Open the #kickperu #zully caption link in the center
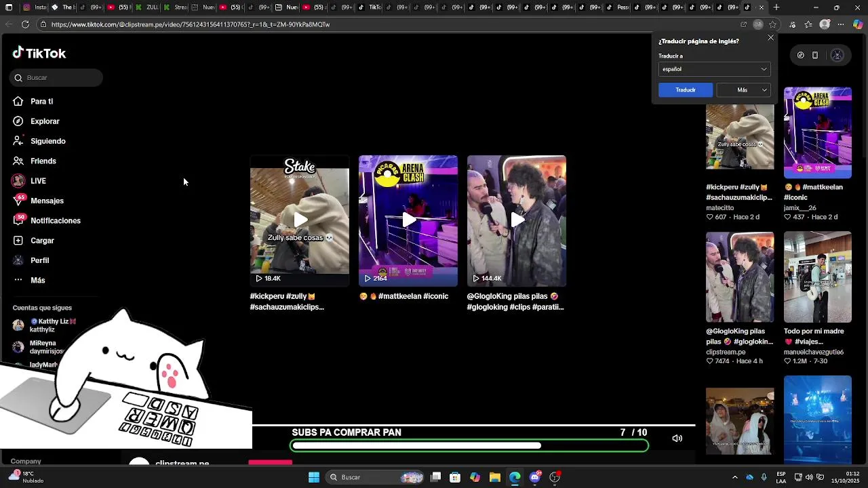The height and width of the screenshot is (488, 868). click(287, 302)
